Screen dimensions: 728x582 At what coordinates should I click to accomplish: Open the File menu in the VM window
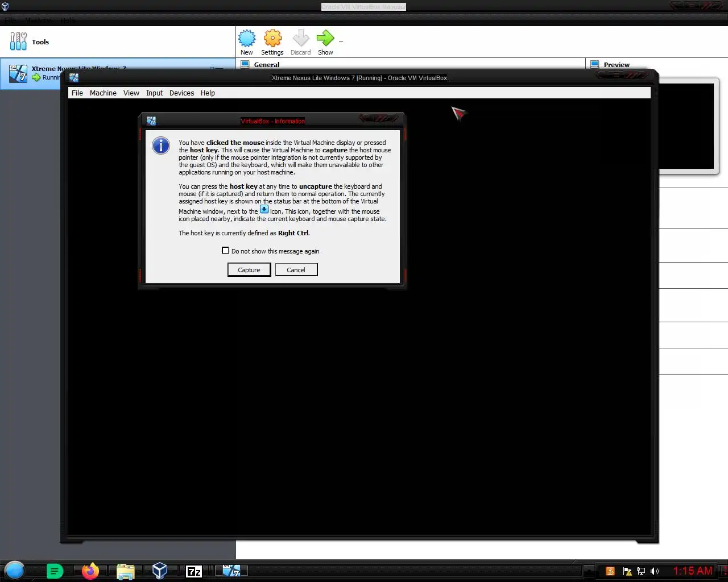(x=77, y=93)
